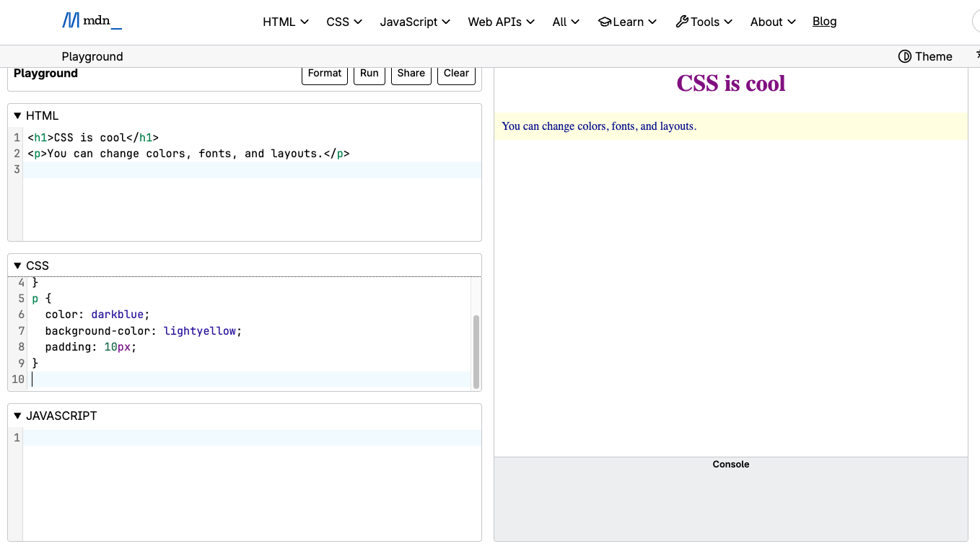Click the empty line 3 in HTML editor
The image size is (980, 549).
click(253, 170)
